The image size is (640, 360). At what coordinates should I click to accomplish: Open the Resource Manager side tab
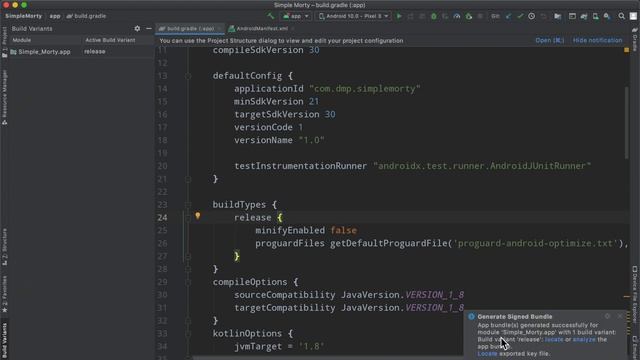pyautogui.click(x=4, y=97)
